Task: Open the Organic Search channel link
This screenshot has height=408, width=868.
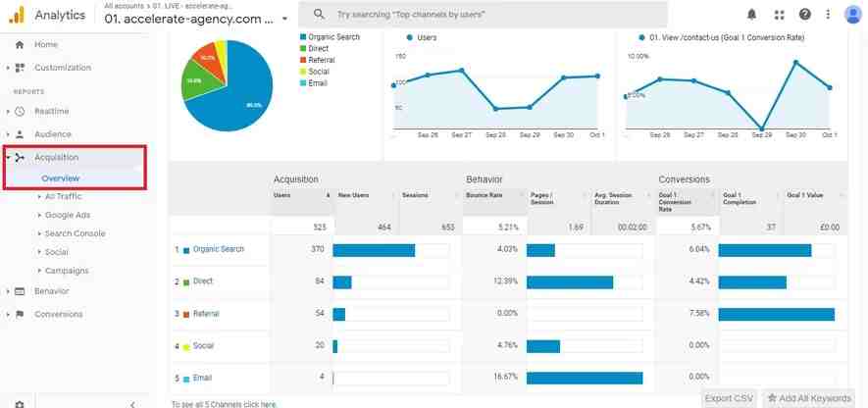Action: coord(219,249)
